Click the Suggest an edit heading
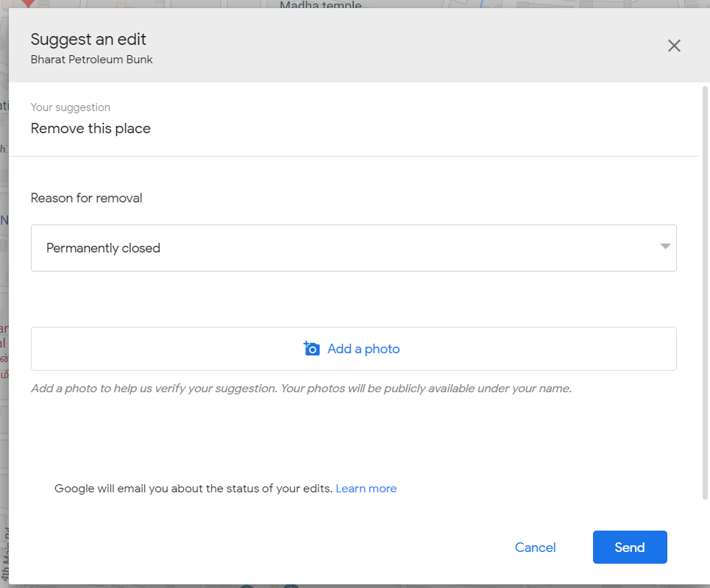The width and height of the screenshot is (710, 588). (88, 40)
